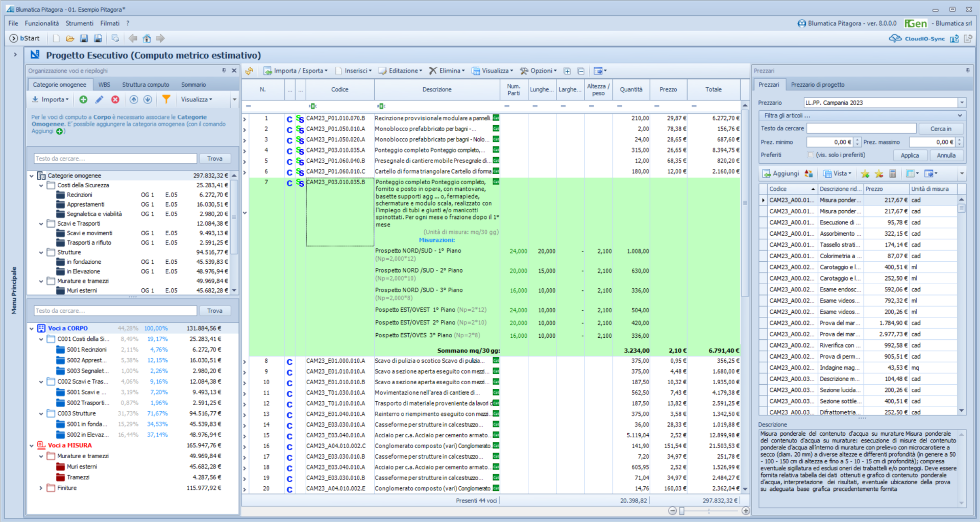This screenshot has height=522, width=980.
Task: Click the expand all rows plus icon
Action: tap(567, 71)
